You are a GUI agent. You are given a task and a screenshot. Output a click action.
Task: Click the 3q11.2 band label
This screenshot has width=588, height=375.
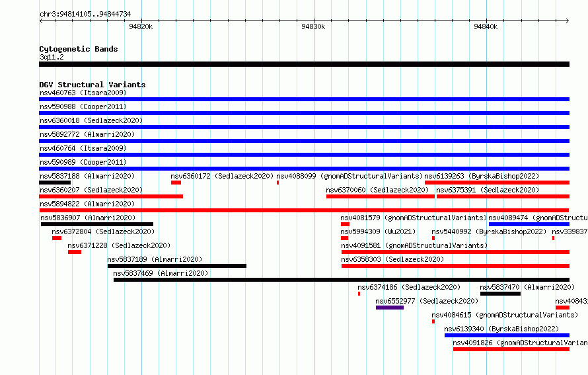click(x=52, y=57)
